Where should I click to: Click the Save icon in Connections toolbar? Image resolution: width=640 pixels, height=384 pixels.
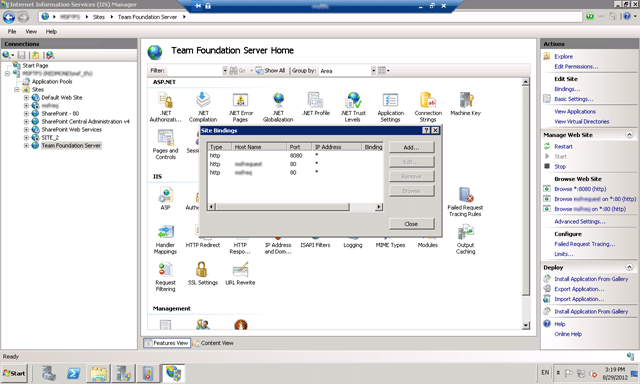coord(22,55)
